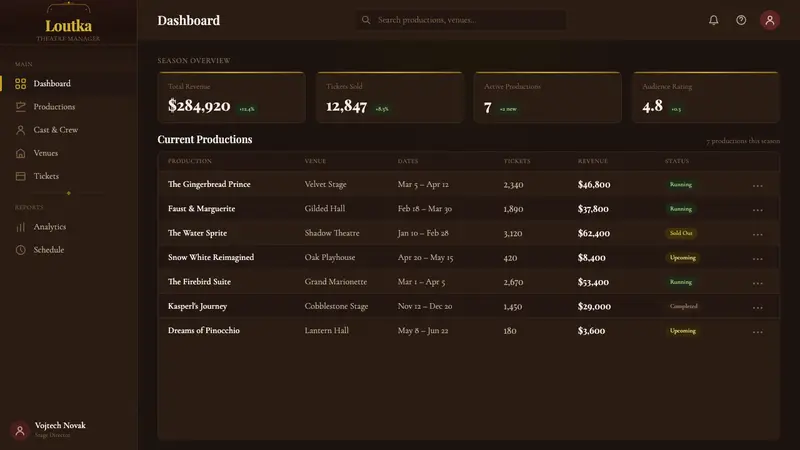The image size is (800, 450).
Task: Click the $29,000 revenue value
Action: (x=594, y=306)
